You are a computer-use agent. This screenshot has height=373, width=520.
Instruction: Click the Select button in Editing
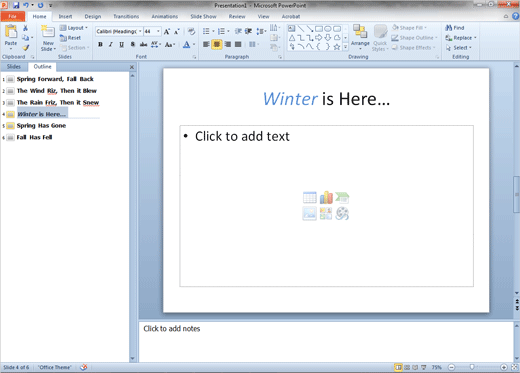(x=459, y=48)
